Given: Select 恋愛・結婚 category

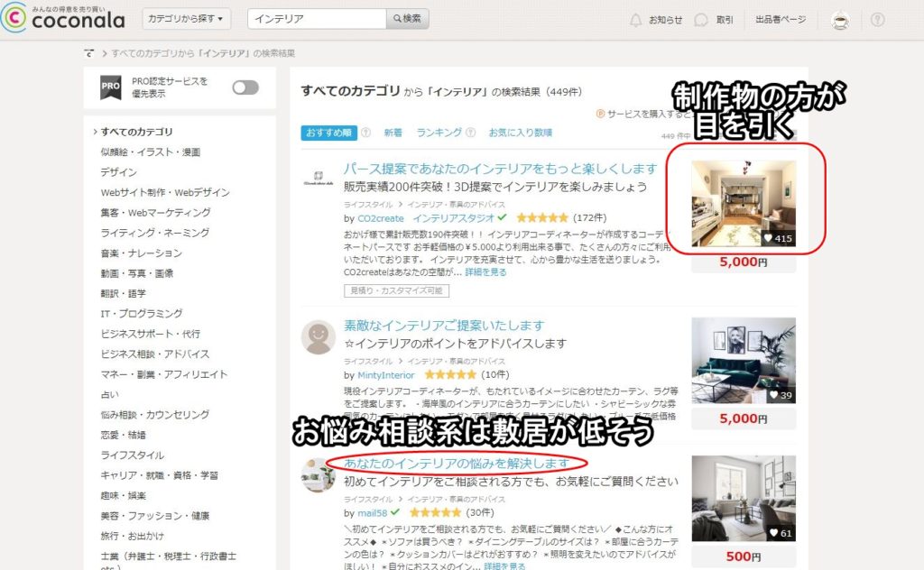Looking at the screenshot, I should coord(123,435).
